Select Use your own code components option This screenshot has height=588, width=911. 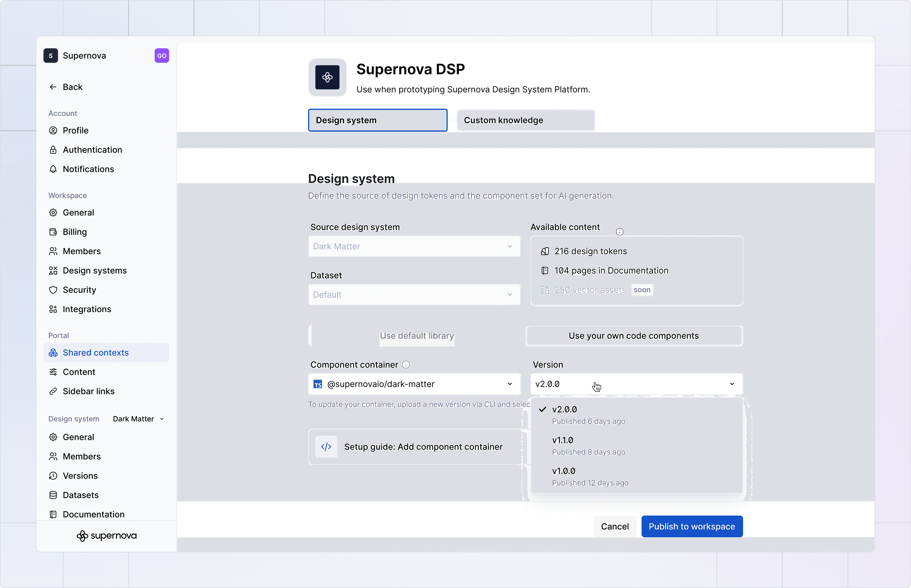coord(634,336)
